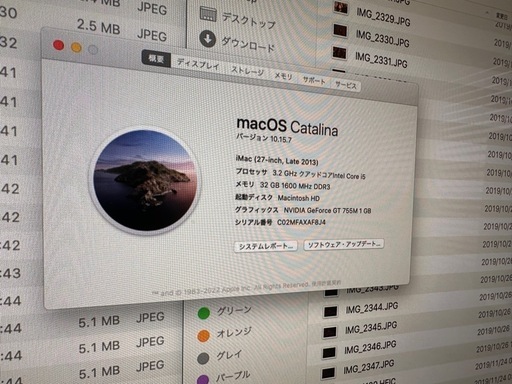Click the ソフトウェア・アップデート button
Image resolution: width=512 pixels, height=384 pixels.
point(344,244)
